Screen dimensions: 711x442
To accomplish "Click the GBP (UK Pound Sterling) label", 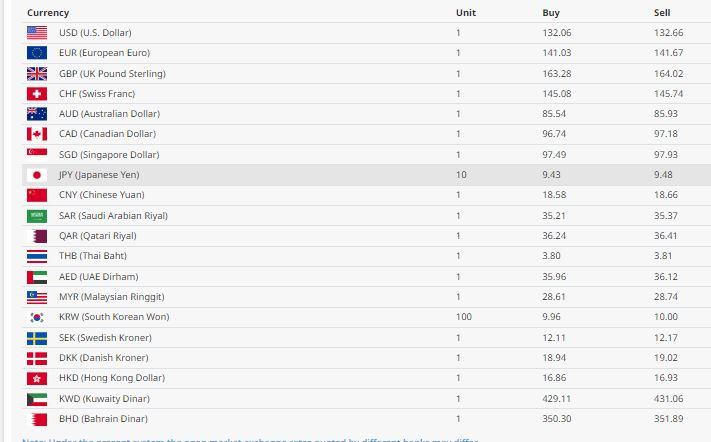I will click(x=112, y=73).
